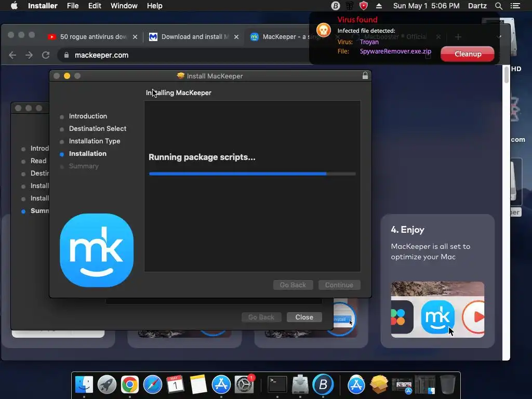Select Introduction step in installer sidebar
532x399 pixels.
(x=88, y=116)
